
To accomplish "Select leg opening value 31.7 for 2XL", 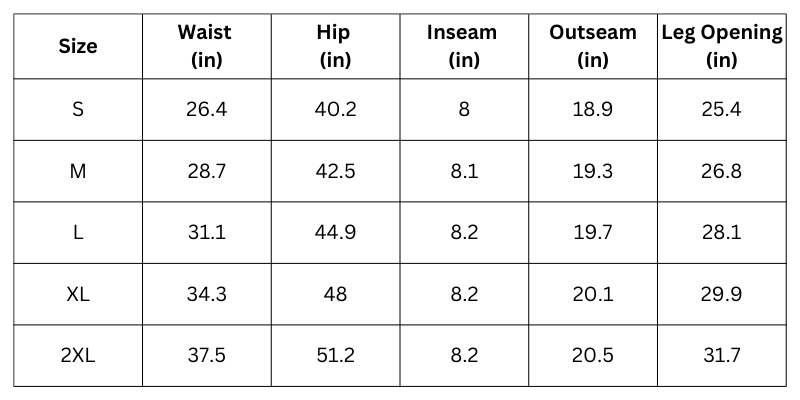I will tap(721, 356).
